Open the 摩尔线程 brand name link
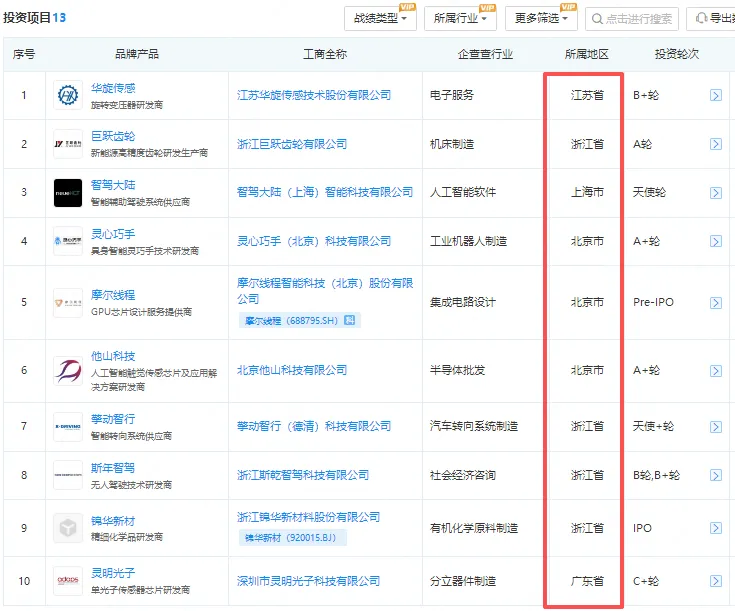The image size is (735, 611). point(113,295)
